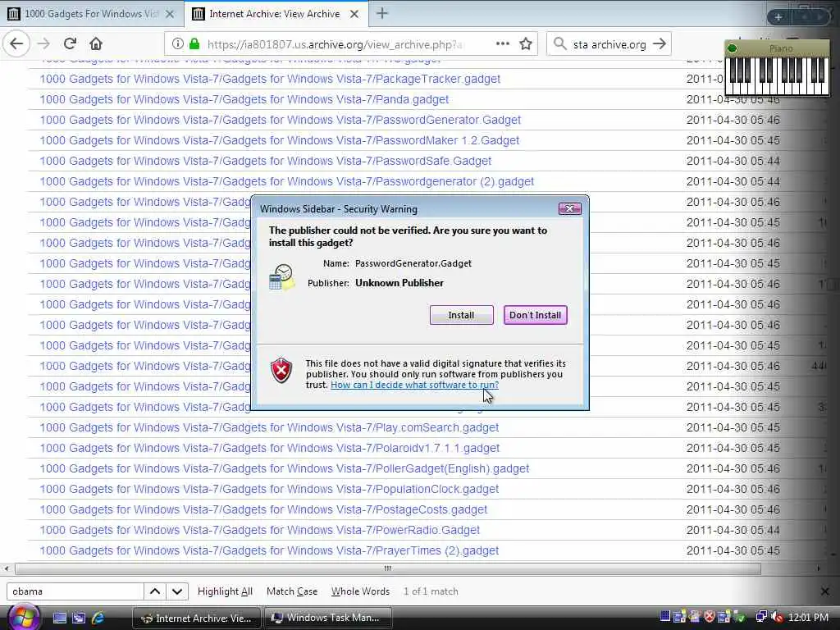Close the find bar
This screenshot has height=630, width=840.
825,591
